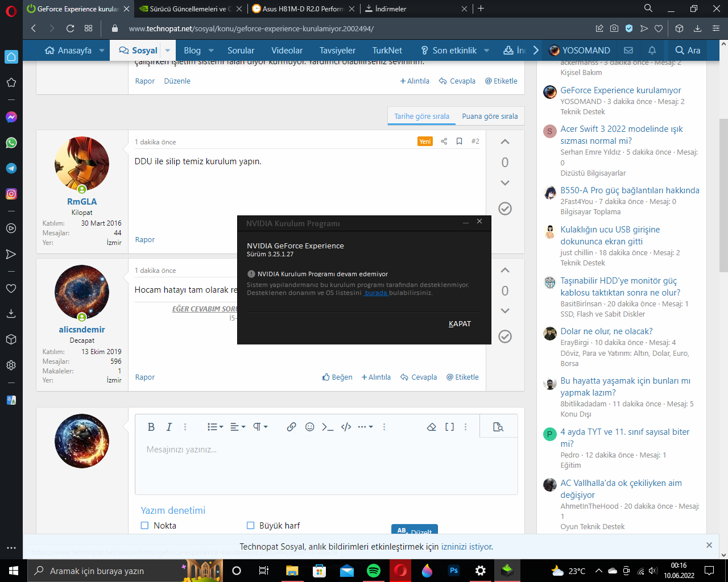Click Beğen on alicsndemir's post

click(x=337, y=377)
